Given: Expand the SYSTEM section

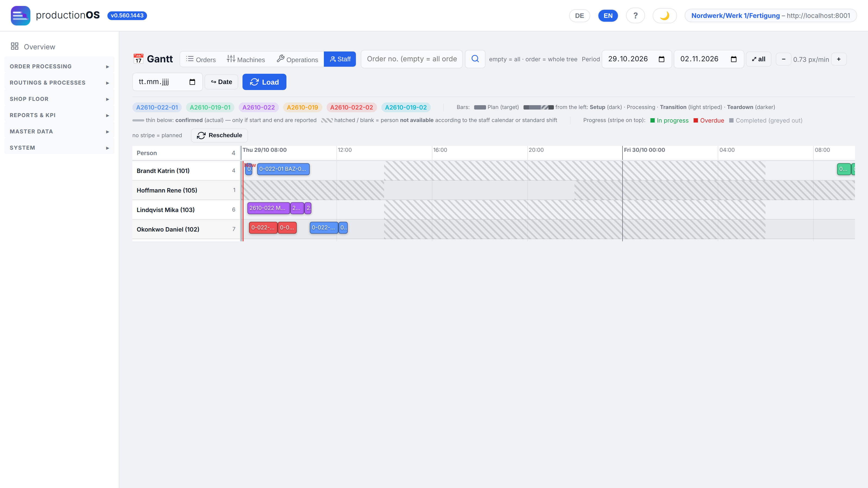Looking at the screenshot, I should pos(59,147).
